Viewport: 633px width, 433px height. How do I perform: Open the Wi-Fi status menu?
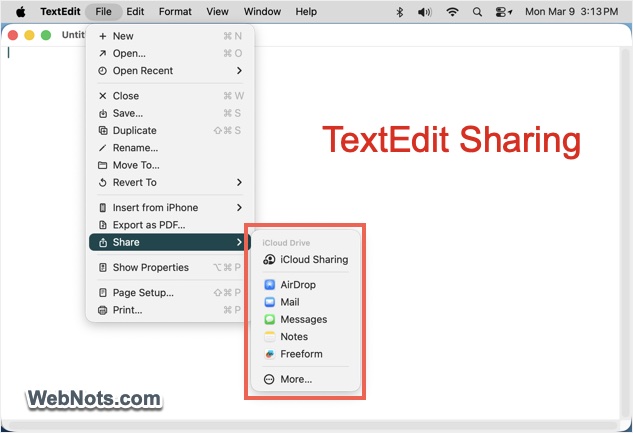click(x=452, y=12)
